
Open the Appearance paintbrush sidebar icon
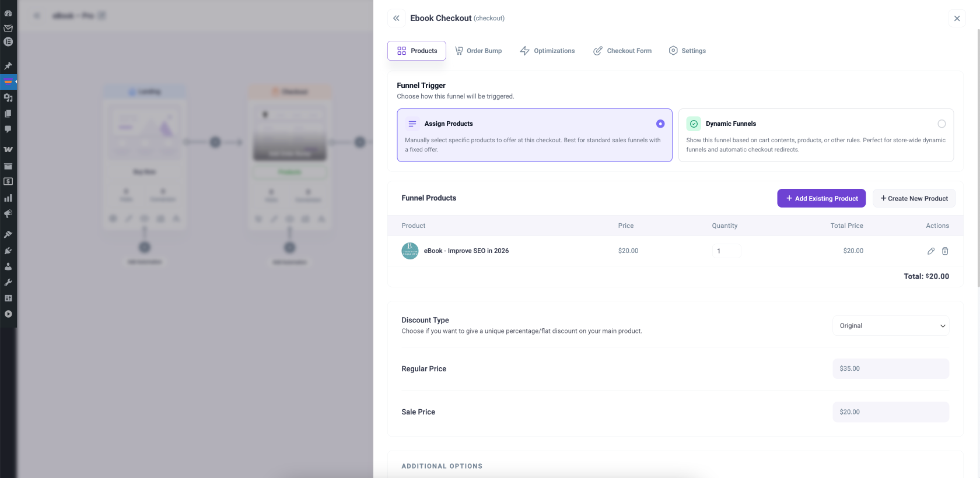pos(8,234)
